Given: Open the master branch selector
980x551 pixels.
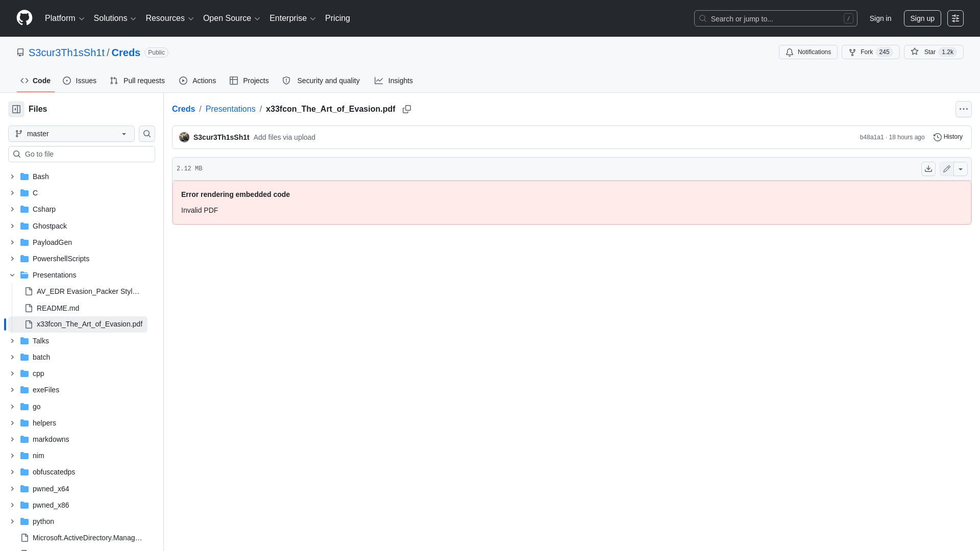Looking at the screenshot, I should 71,134.
